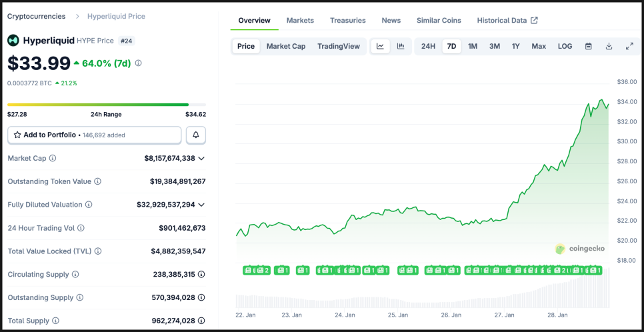The image size is (644, 332).
Task: Switch to candlestick chart icon
Action: (x=401, y=47)
